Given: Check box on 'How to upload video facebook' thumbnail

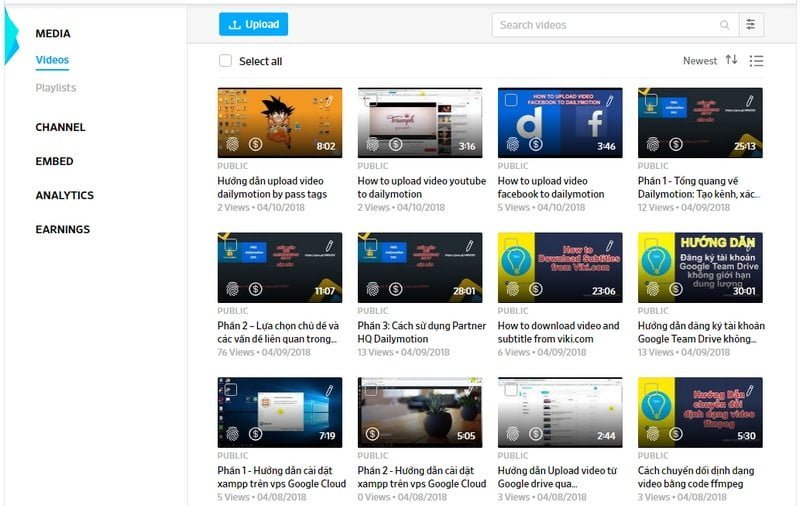Looking at the screenshot, I should [511, 99].
